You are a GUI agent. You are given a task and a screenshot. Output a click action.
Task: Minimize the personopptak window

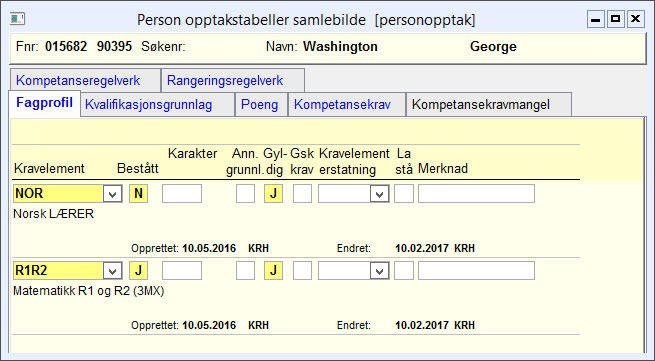point(596,19)
